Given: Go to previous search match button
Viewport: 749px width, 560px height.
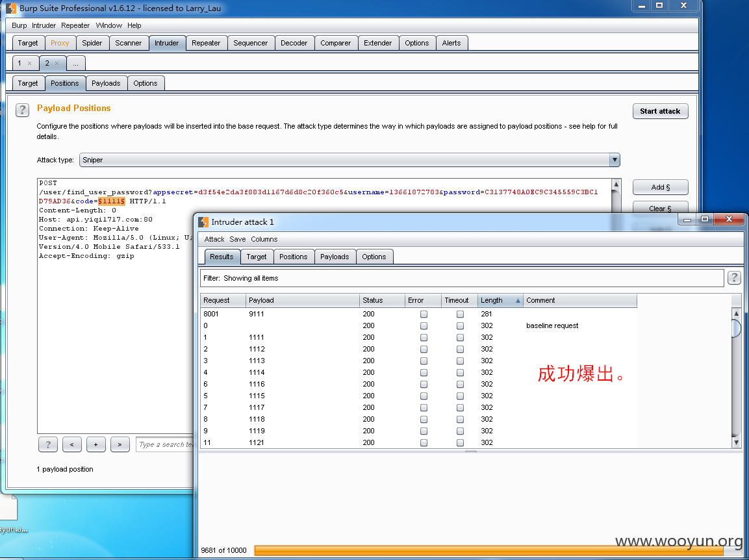Looking at the screenshot, I should click(x=71, y=444).
